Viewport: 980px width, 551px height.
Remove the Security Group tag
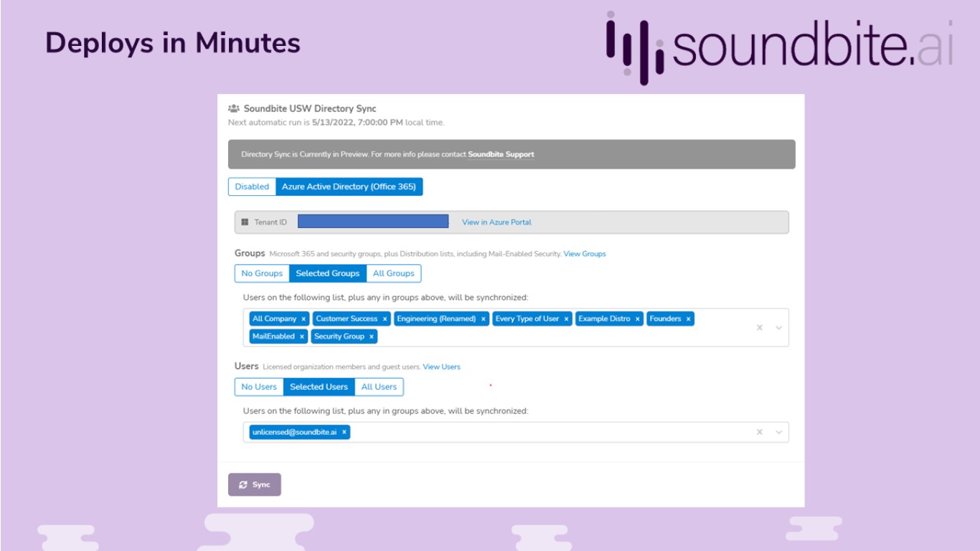click(372, 336)
